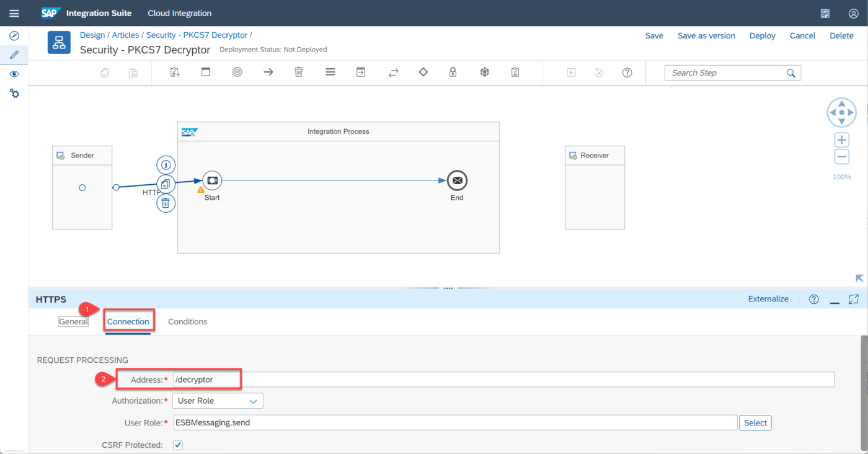
Task: Open the Discover compass icon in sidebar
Action: (x=14, y=36)
